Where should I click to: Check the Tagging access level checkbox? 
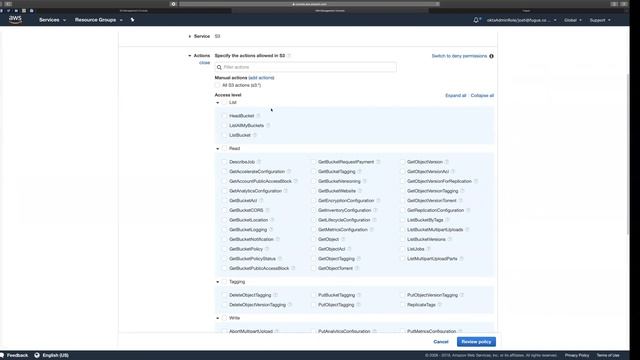coord(224,282)
